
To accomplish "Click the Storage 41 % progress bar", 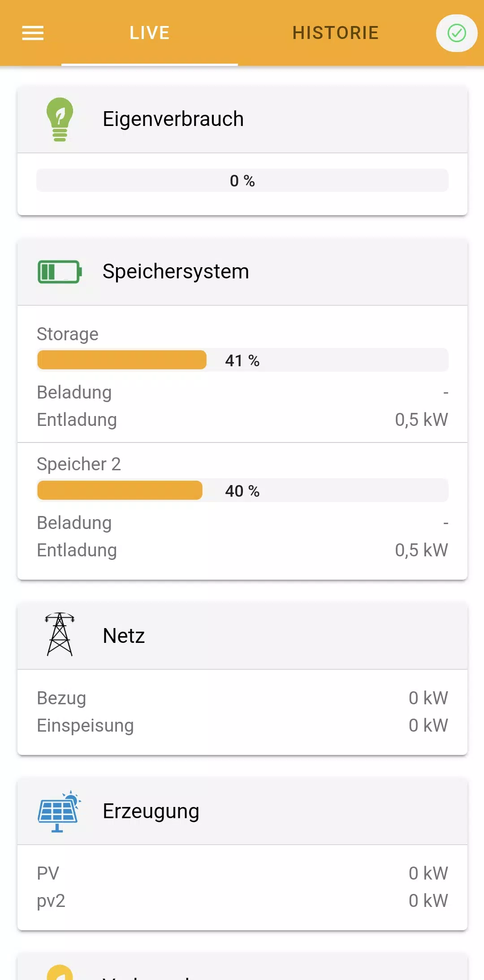I will [242, 360].
